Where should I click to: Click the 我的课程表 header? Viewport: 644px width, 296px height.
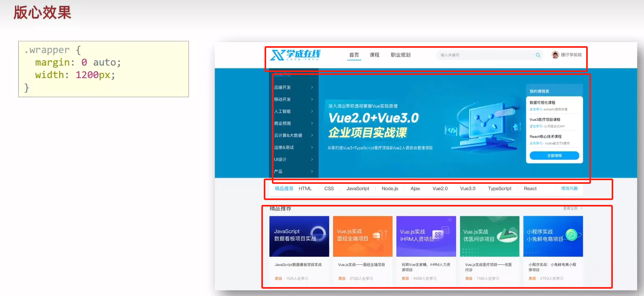[x=539, y=91]
